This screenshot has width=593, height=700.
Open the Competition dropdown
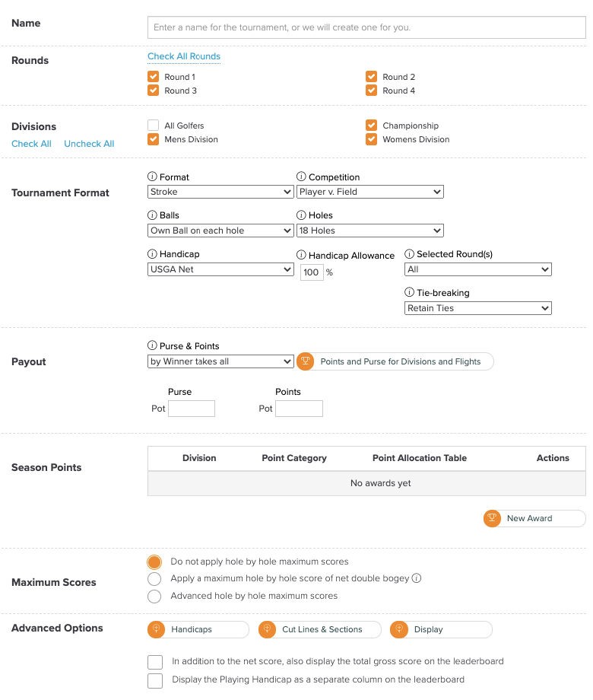[370, 192]
